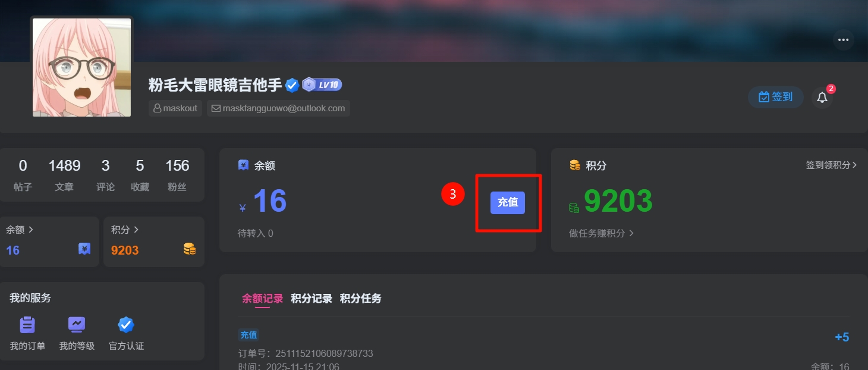
Task: Open notifications via the bell icon
Action: click(x=822, y=97)
